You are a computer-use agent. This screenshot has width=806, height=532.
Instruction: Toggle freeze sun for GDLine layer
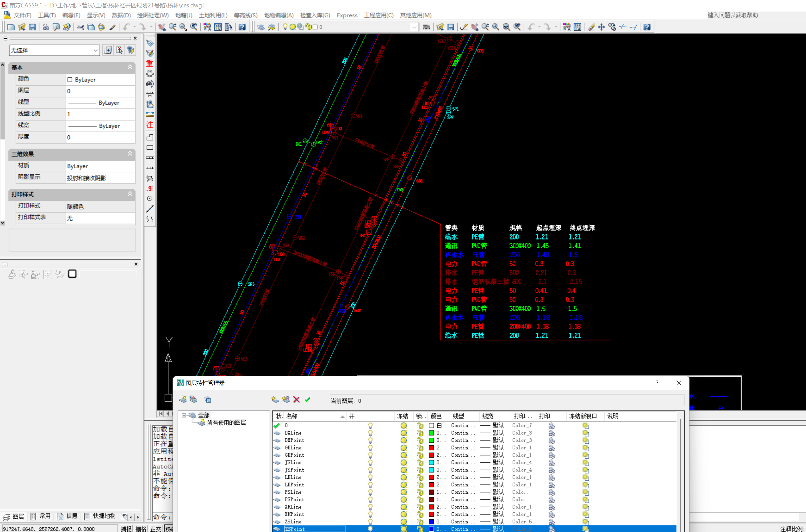(x=403, y=448)
